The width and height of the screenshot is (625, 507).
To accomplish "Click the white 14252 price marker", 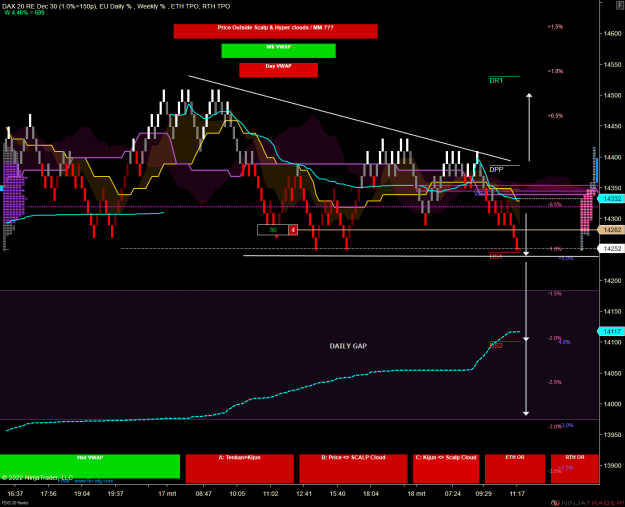I will [x=611, y=248].
